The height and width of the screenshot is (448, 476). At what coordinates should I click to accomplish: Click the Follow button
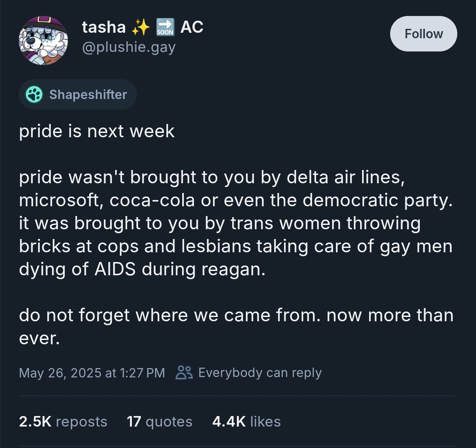point(423,34)
